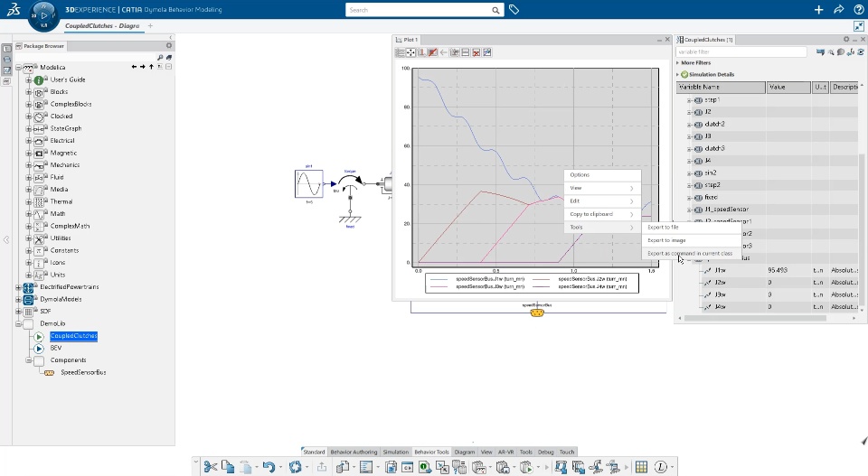Add new tab with plus beside CoupledClutches
The width and height of the screenshot is (868, 476).
tap(150, 25)
